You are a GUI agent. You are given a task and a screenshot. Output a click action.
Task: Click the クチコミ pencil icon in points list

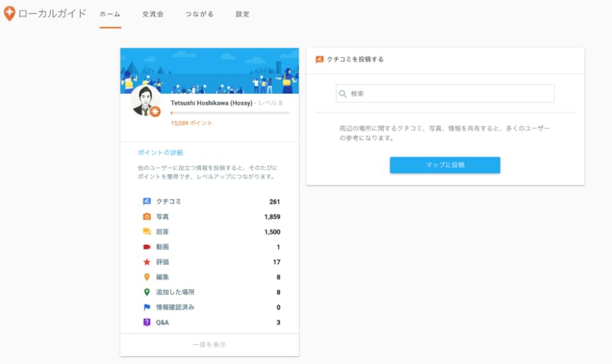[147, 201]
